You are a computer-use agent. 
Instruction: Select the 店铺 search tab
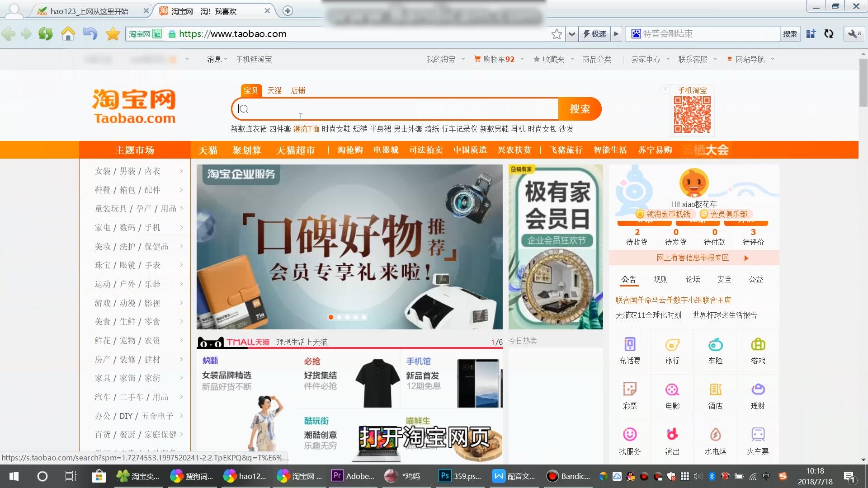[298, 90]
